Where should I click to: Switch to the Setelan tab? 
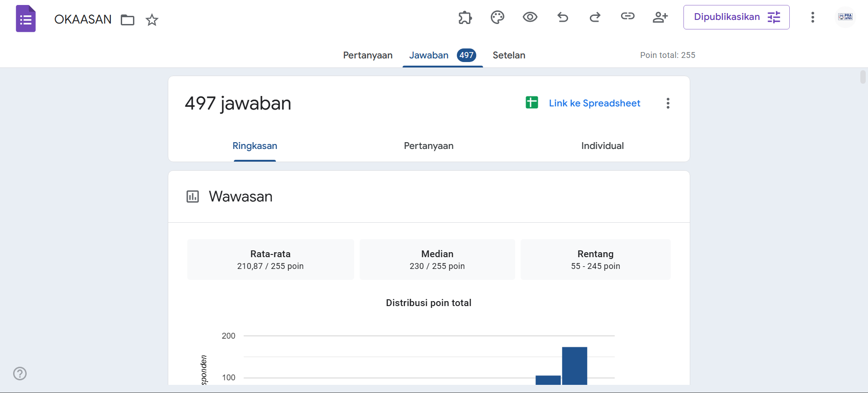(508, 55)
